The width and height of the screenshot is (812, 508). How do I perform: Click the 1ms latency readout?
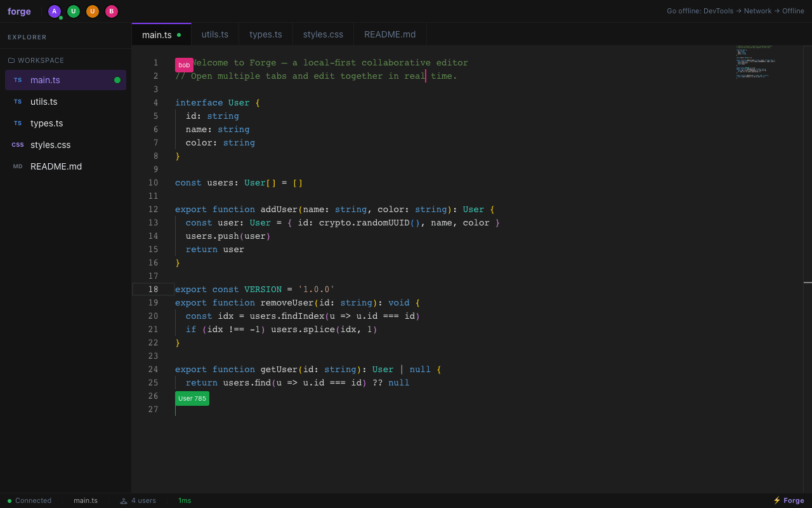pos(185,500)
